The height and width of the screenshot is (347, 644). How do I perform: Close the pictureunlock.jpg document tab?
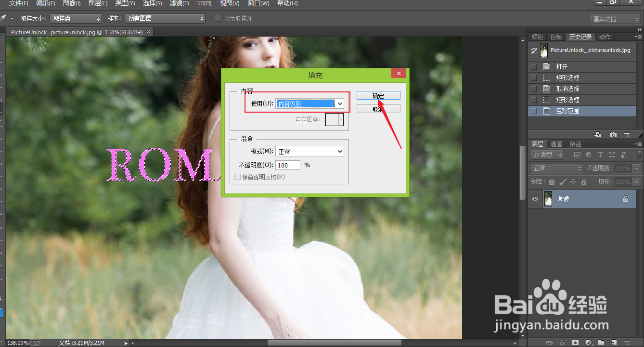coord(148,32)
